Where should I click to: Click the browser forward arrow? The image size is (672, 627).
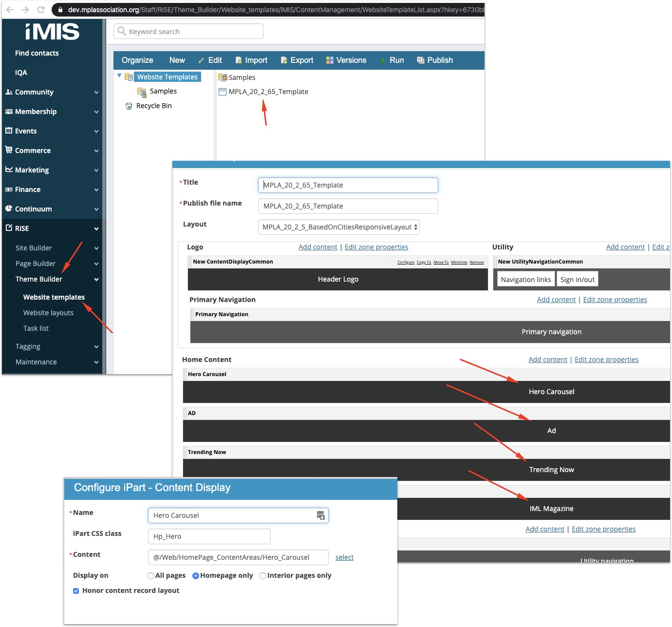point(25,10)
